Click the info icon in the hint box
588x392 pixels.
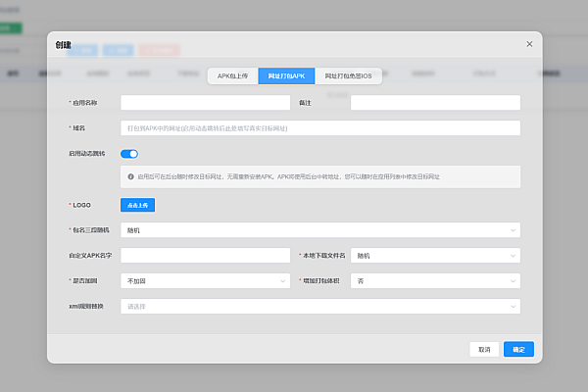[131, 176]
